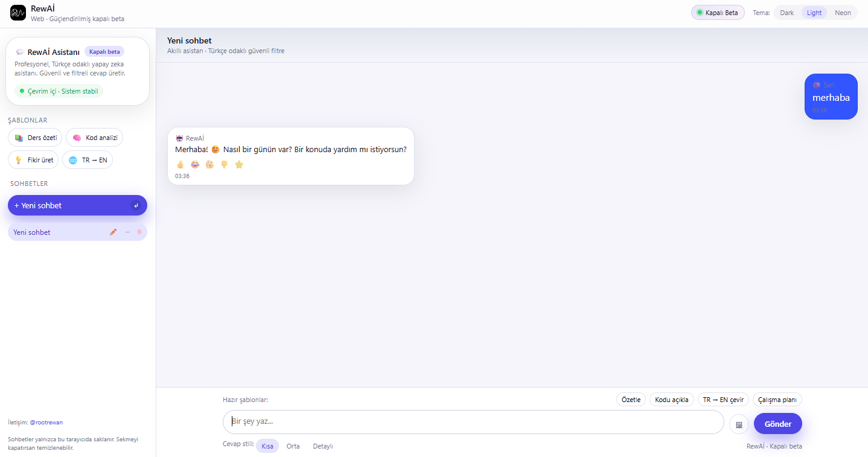Screen dimensions: 868x457
Task: Click the TR → EN çevir quick template
Action: pyautogui.click(x=723, y=400)
